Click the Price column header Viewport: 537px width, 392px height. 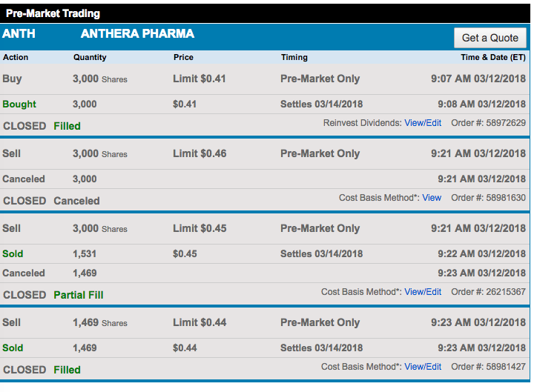(x=183, y=57)
